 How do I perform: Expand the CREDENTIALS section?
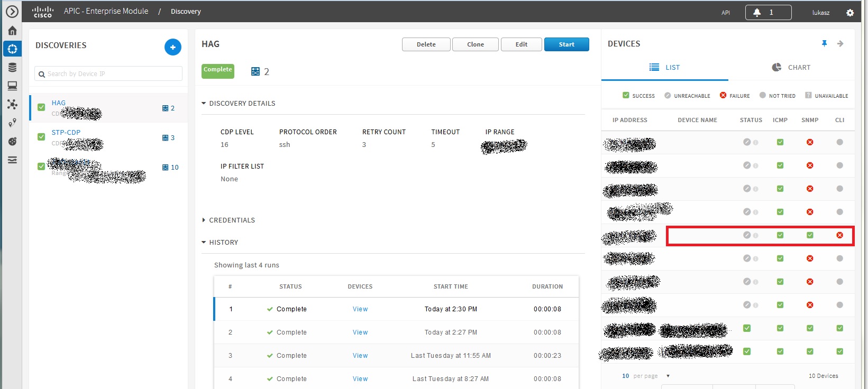point(229,220)
